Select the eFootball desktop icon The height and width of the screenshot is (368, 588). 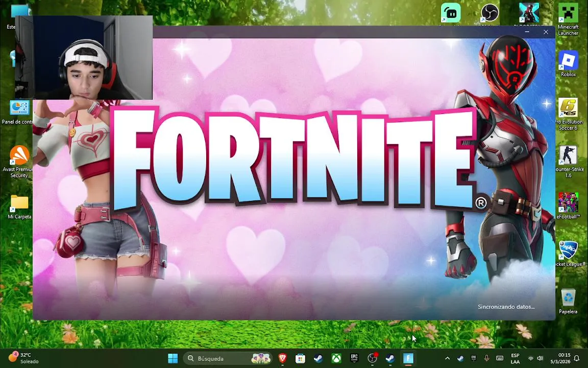click(x=568, y=205)
